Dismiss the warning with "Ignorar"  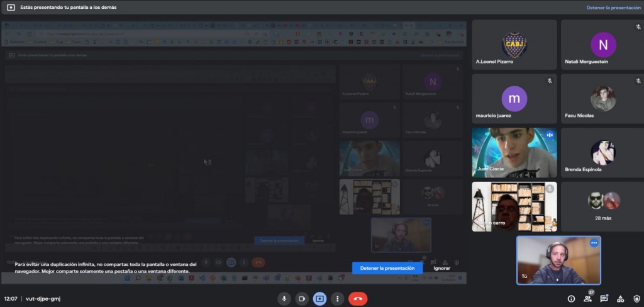click(x=442, y=268)
